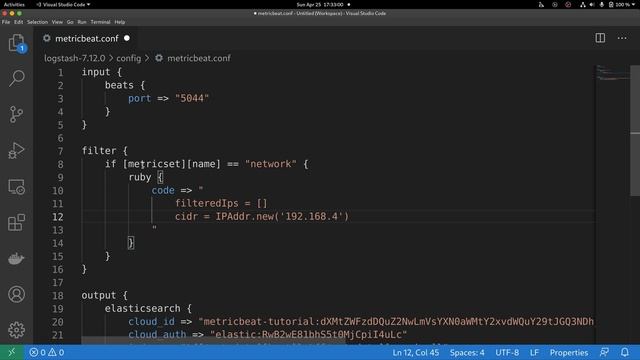640x360 pixels.
Task: Open the Explorer view in activity bar
Action: [x=16, y=43]
